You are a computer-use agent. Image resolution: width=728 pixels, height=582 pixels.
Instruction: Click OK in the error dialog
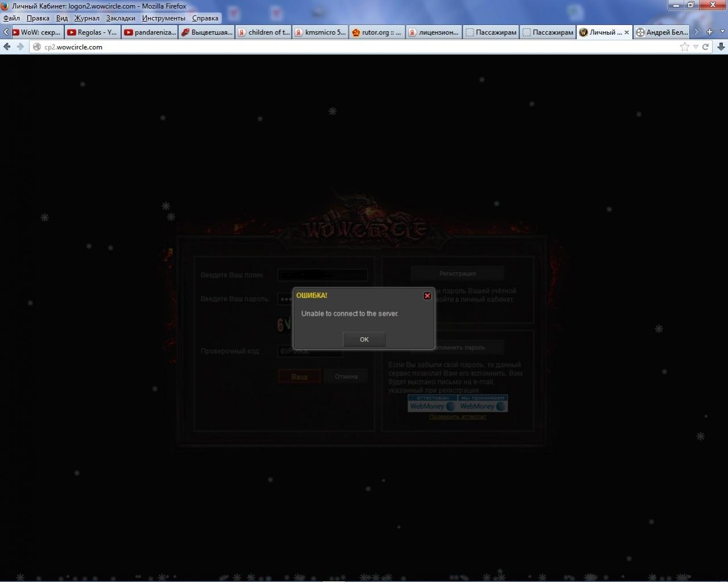coord(364,340)
